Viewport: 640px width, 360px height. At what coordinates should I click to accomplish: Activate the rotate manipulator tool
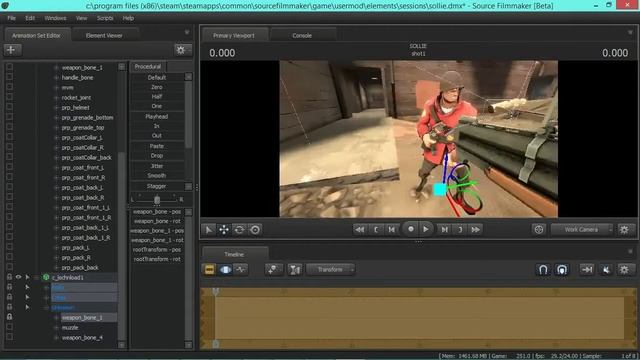tap(240, 230)
